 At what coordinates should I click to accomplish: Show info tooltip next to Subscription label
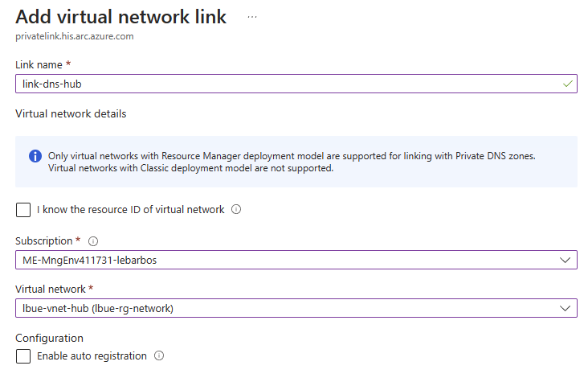click(93, 241)
